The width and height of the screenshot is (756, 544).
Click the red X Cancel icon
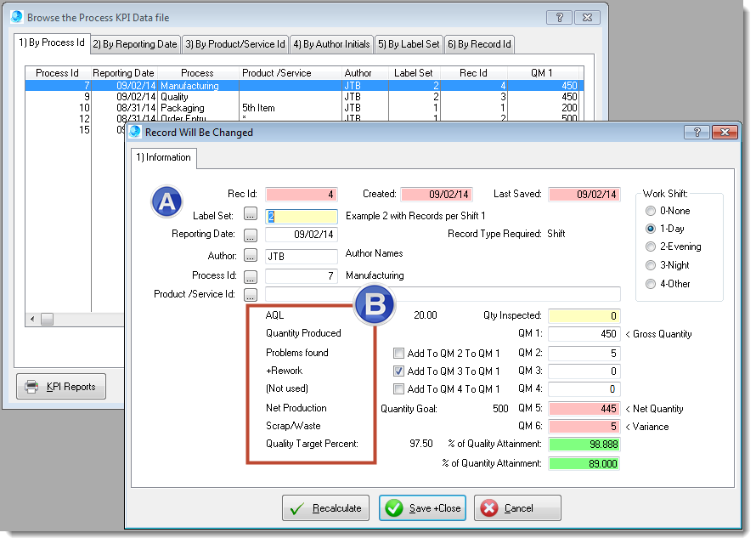click(489, 508)
